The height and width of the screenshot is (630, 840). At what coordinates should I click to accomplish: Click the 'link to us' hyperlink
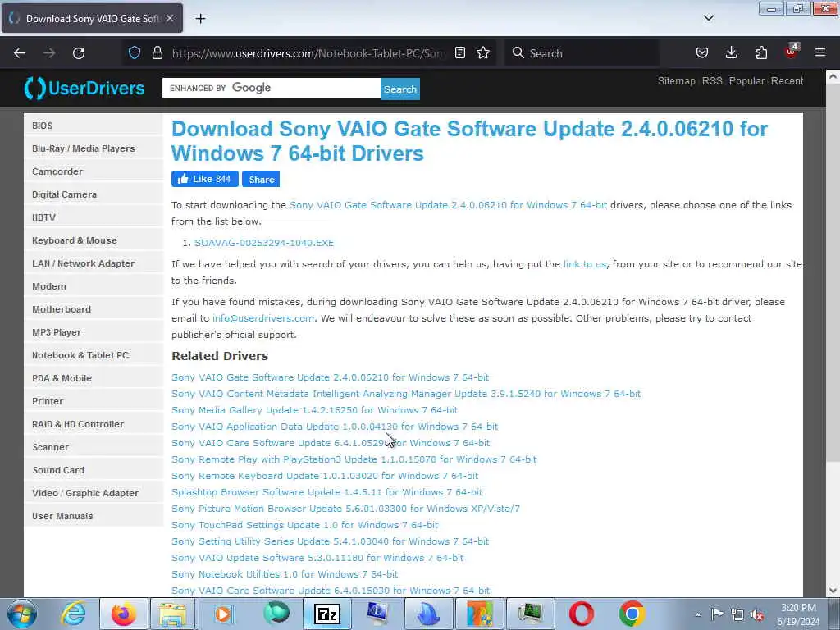pos(584,264)
